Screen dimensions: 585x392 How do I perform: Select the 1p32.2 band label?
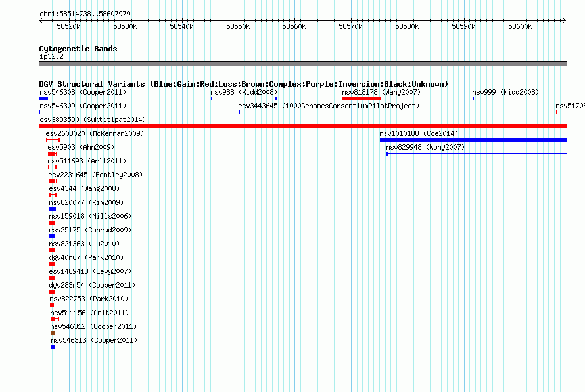(51, 56)
